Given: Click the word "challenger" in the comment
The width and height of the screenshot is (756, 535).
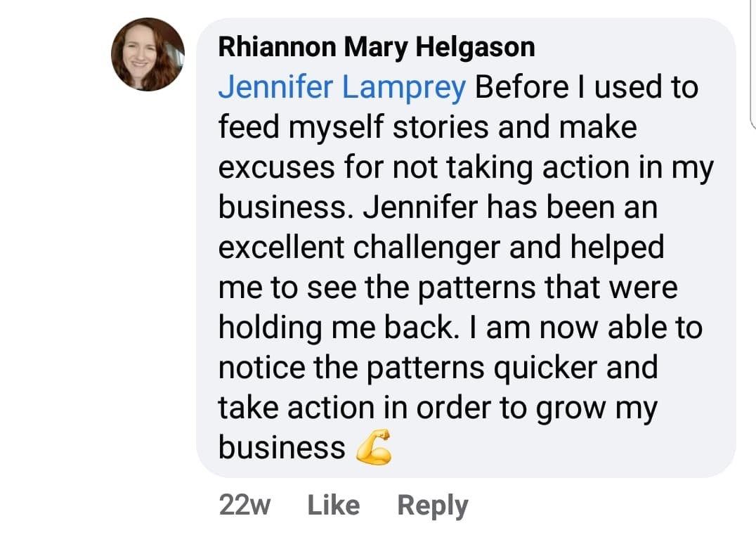Looking at the screenshot, I should [426, 248].
